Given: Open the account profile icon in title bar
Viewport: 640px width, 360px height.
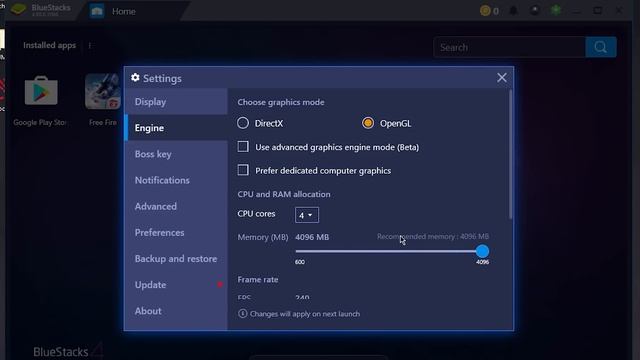Looking at the screenshot, I should [x=535, y=11].
